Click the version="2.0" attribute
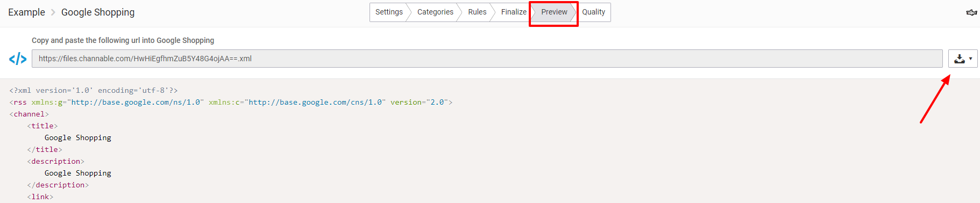This screenshot has width=980, height=203. tap(420, 102)
